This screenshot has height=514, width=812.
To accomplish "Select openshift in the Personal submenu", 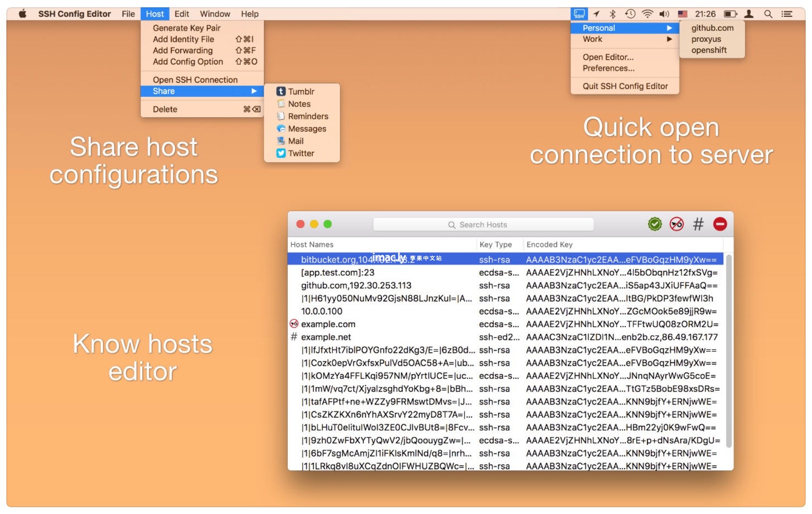I will [x=712, y=50].
